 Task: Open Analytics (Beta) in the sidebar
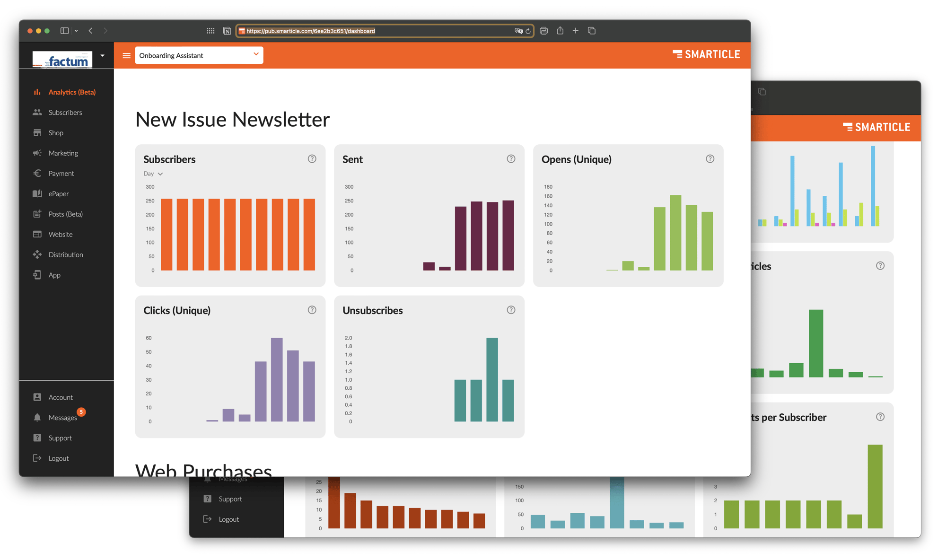65,92
